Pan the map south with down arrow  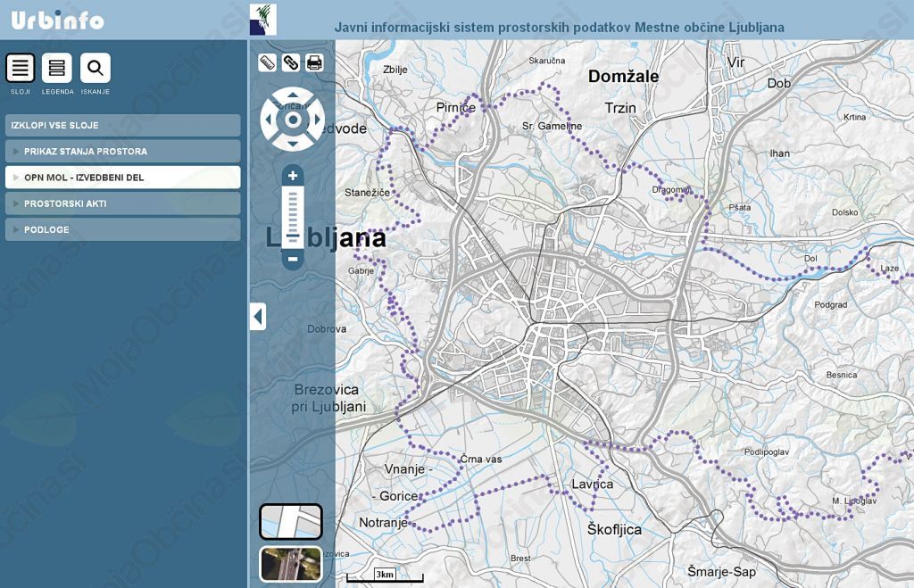293,142
